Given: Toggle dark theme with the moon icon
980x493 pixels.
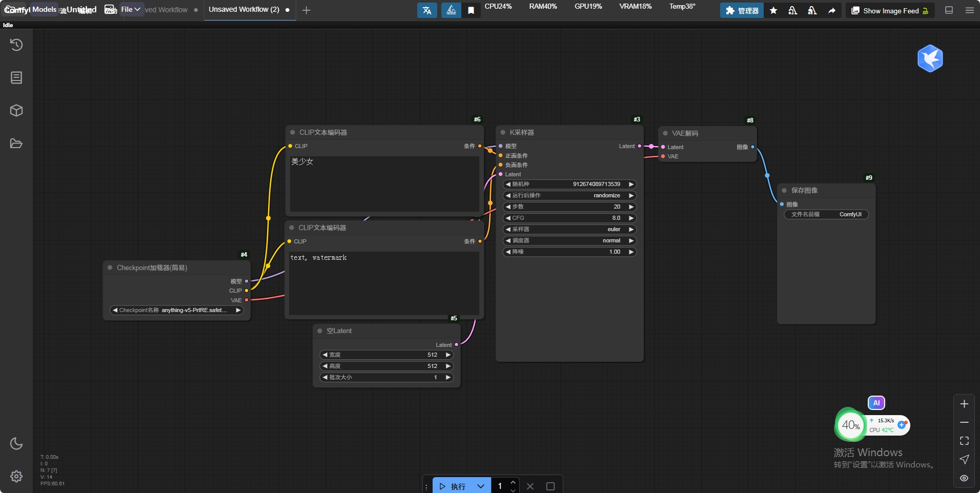Looking at the screenshot, I should pos(16,443).
